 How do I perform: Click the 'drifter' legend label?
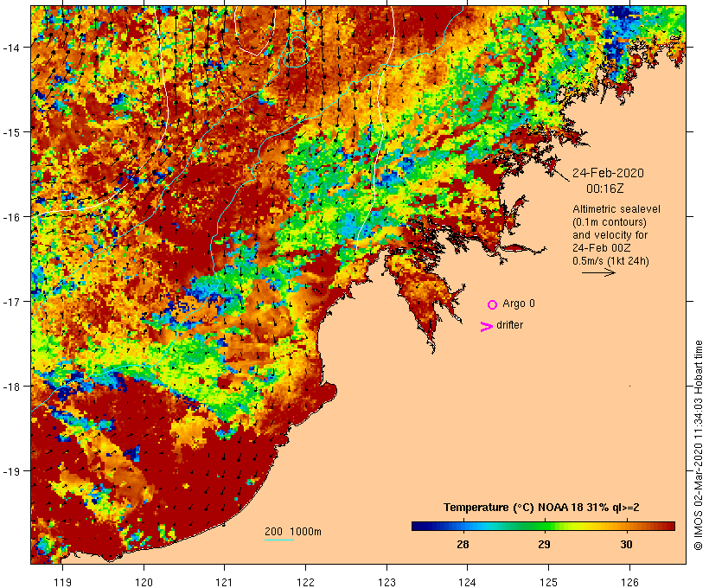[509, 325]
